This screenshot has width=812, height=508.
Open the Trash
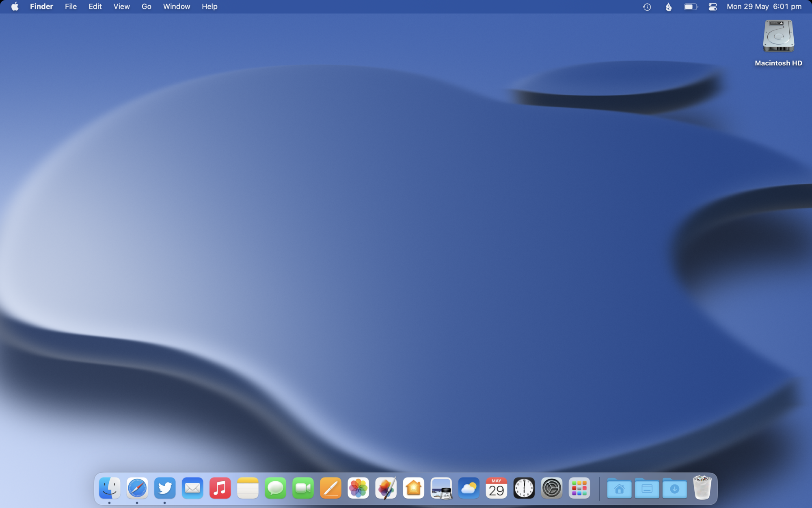702,488
